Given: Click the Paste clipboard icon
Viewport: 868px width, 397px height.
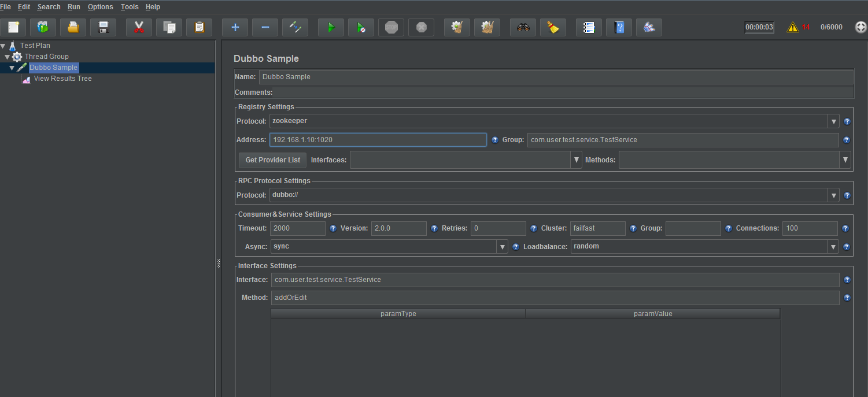Looking at the screenshot, I should tap(199, 27).
